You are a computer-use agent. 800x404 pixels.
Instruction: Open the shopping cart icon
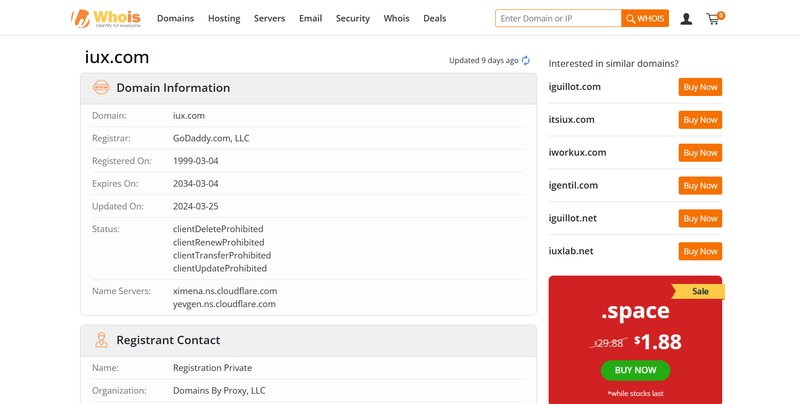pyautogui.click(x=715, y=18)
